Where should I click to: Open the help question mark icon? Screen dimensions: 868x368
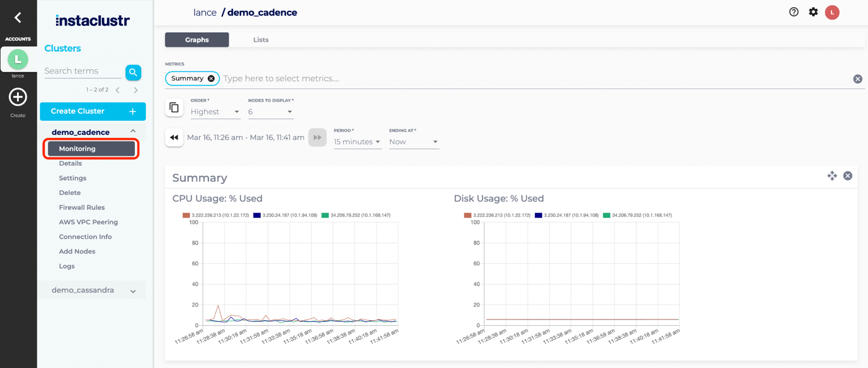tap(794, 12)
